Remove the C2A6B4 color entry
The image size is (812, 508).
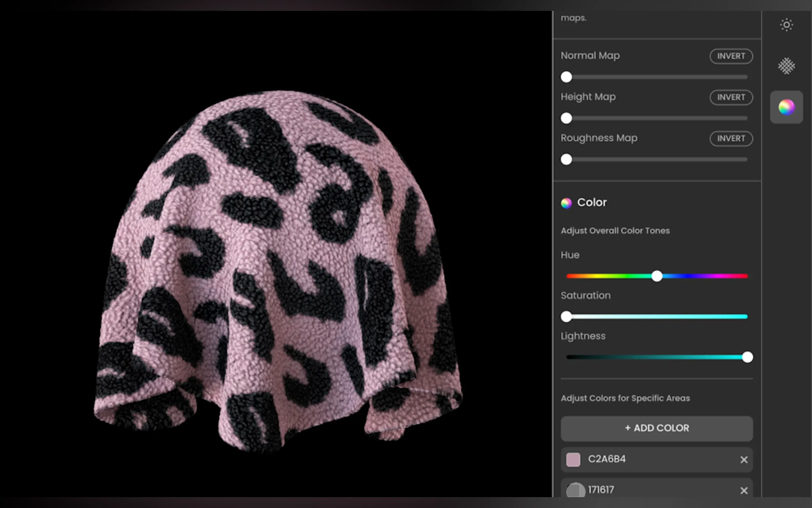(x=744, y=460)
